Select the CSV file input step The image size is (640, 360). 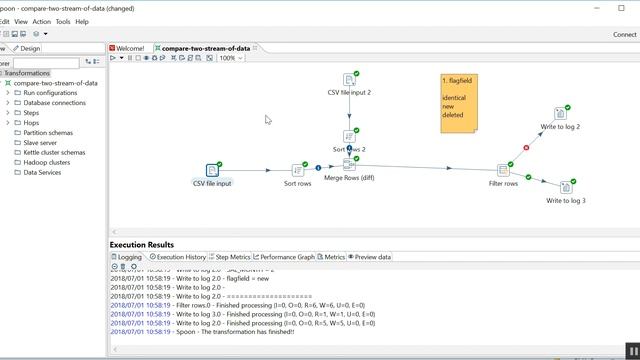point(212,170)
